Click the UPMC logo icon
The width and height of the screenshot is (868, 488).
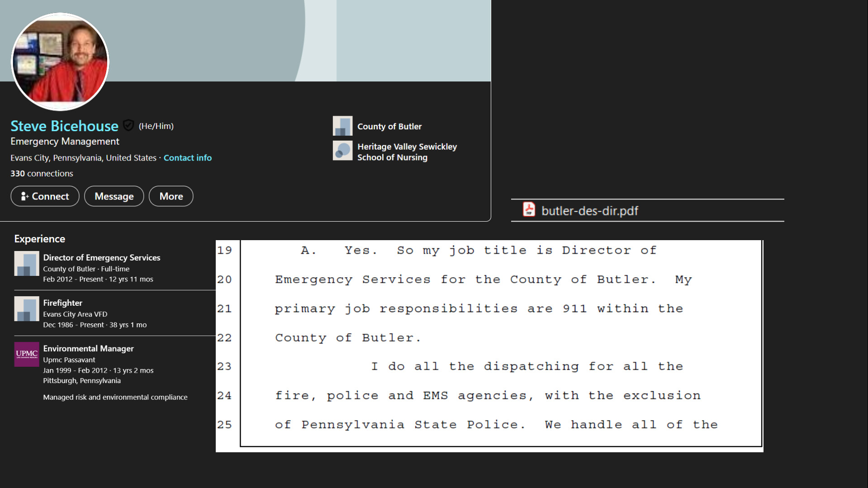[x=27, y=354]
